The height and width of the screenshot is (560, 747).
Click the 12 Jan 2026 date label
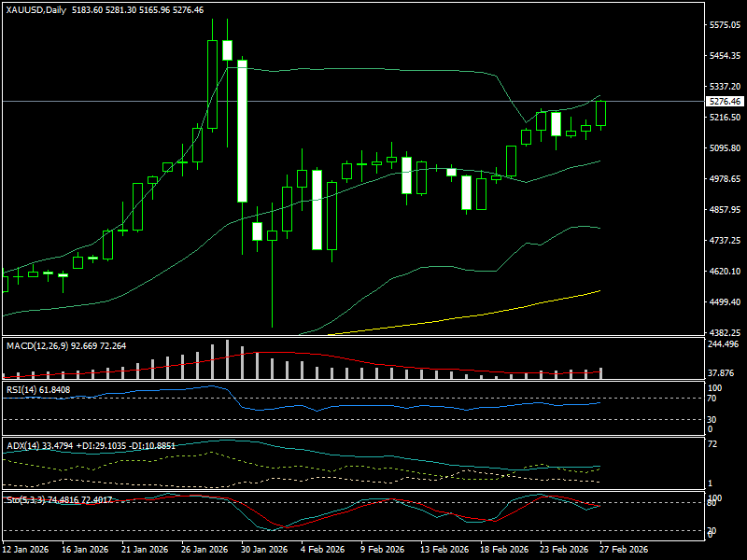[x=26, y=550]
